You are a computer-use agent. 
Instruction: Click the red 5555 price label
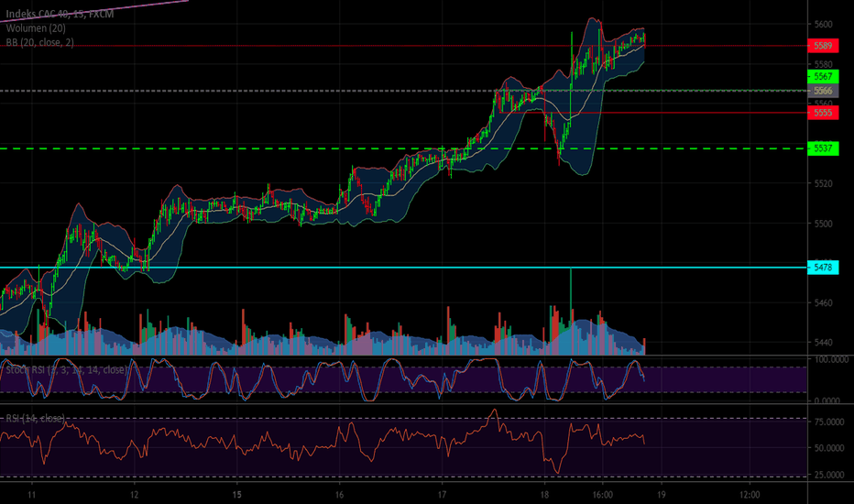click(x=823, y=113)
